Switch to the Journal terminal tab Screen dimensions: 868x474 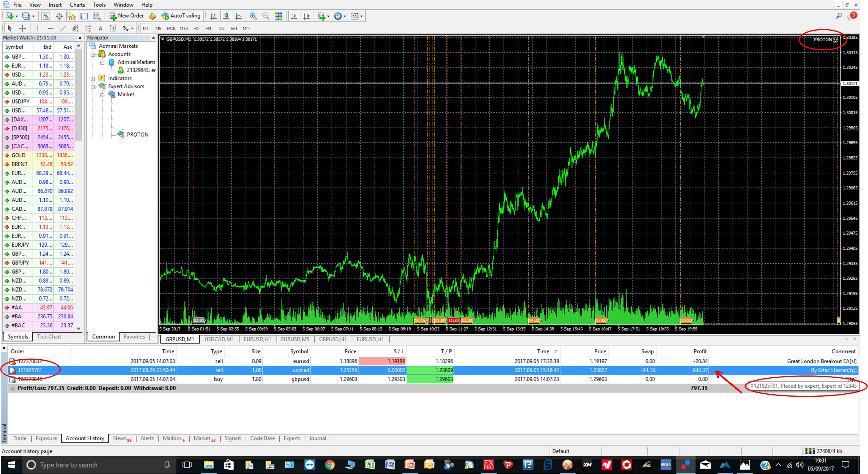tap(317, 438)
